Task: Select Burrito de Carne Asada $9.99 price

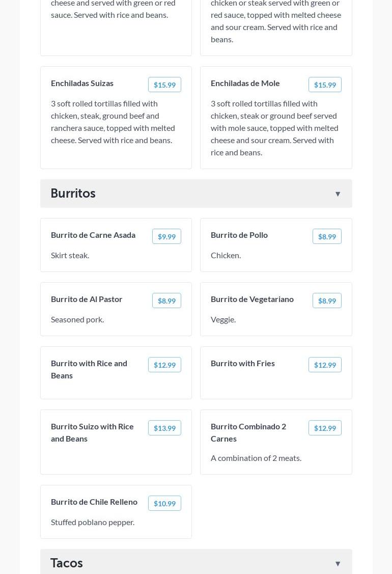Action: click(166, 236)
